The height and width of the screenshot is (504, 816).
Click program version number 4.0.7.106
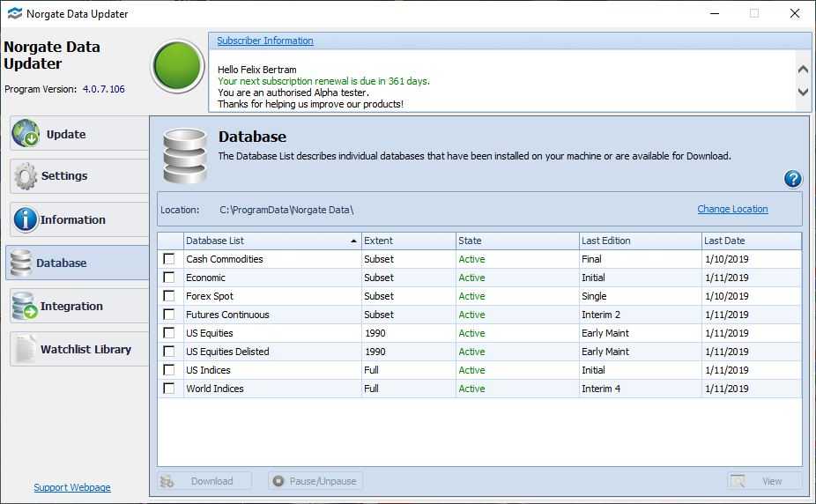click(x=104, y=89)
